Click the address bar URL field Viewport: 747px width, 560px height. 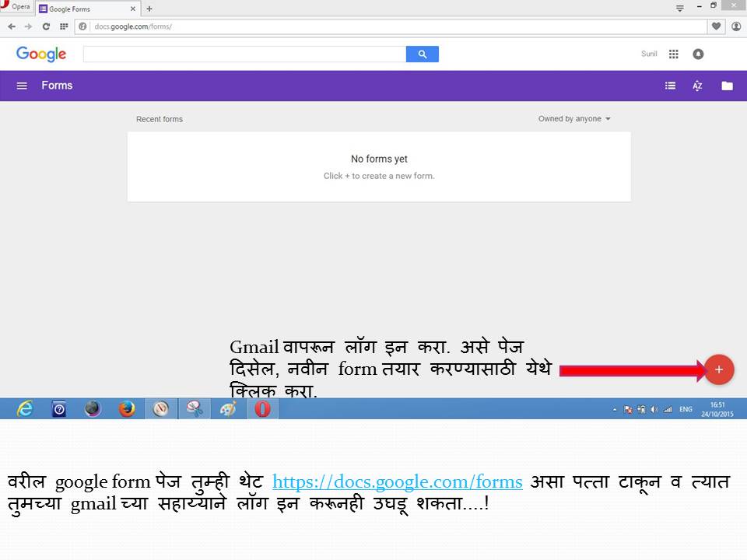[x=391, y=26]
